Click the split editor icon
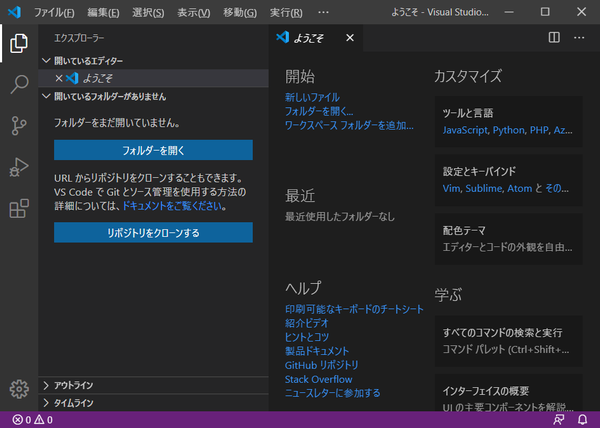Image resolution: width=600 pixels, height=428 pixels. pyautogui.click(x=554, y=38)
